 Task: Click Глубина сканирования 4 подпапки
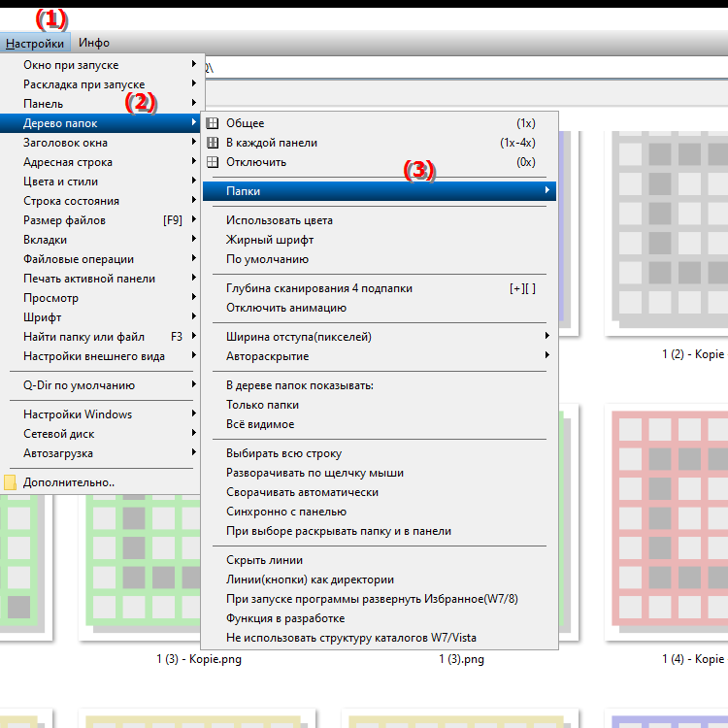[x=380, y=289]
